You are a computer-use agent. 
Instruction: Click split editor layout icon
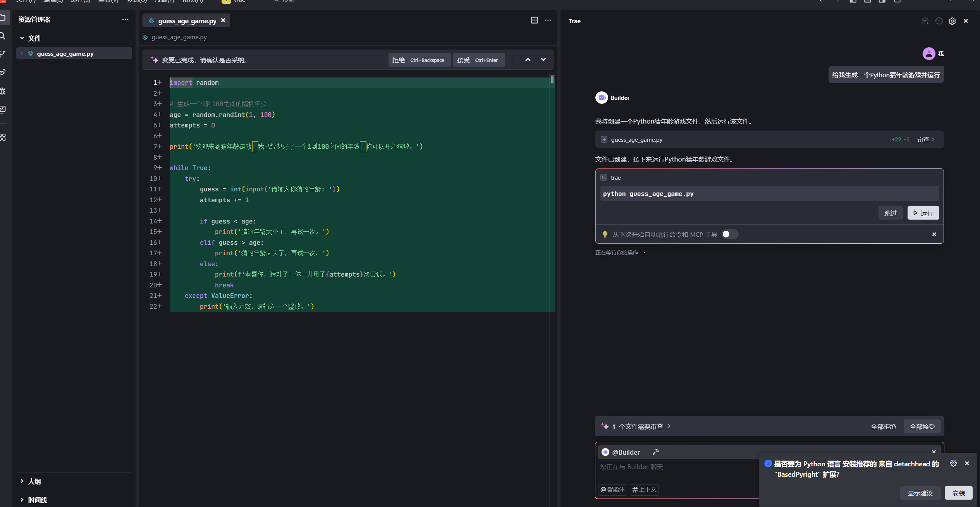534,20
